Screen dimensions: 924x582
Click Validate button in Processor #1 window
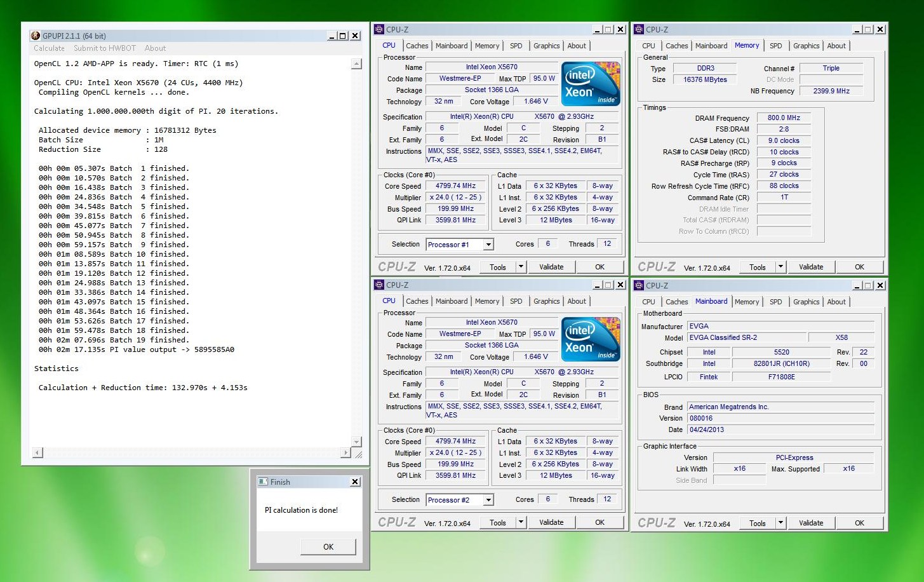click(x=551, y=267)
